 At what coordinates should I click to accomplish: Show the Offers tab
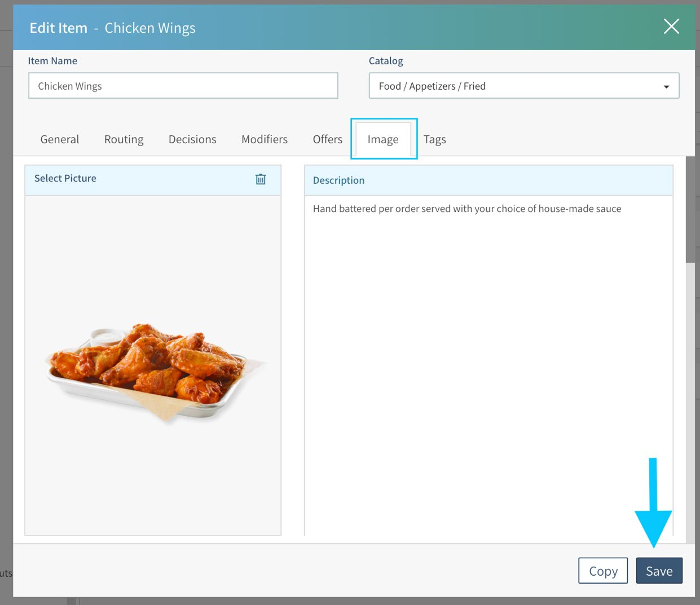[327, 139]
